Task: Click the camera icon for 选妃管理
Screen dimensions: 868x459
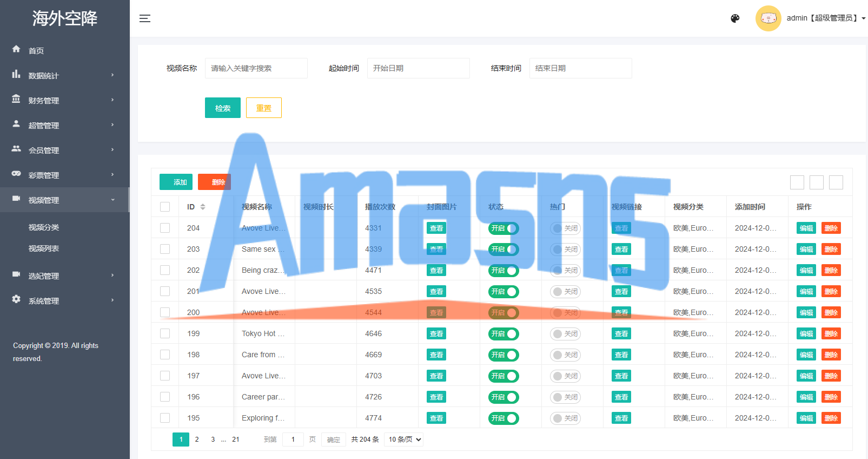Action: pyautogui.click(x=16, y=274)
